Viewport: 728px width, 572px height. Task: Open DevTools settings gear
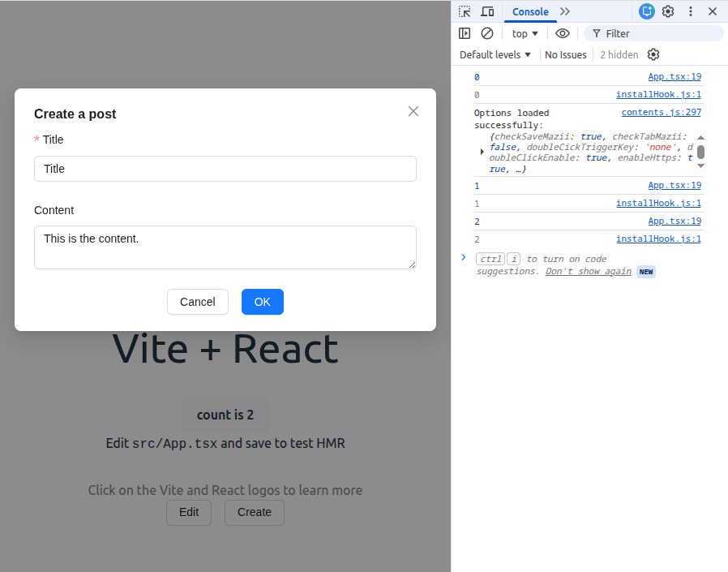pyautogui.click(x=668, y=11)
